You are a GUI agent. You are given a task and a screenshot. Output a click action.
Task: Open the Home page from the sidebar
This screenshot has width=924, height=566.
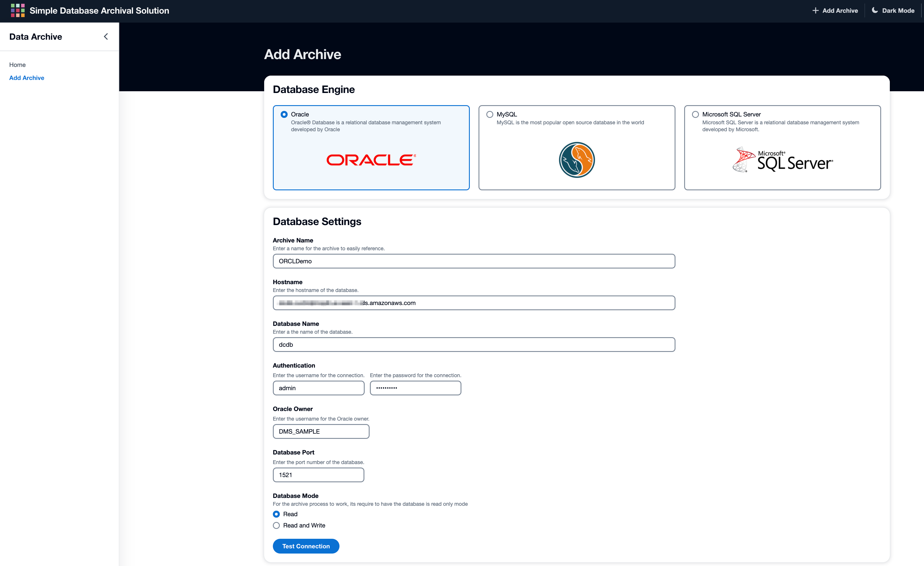click(x=17, y=65)
